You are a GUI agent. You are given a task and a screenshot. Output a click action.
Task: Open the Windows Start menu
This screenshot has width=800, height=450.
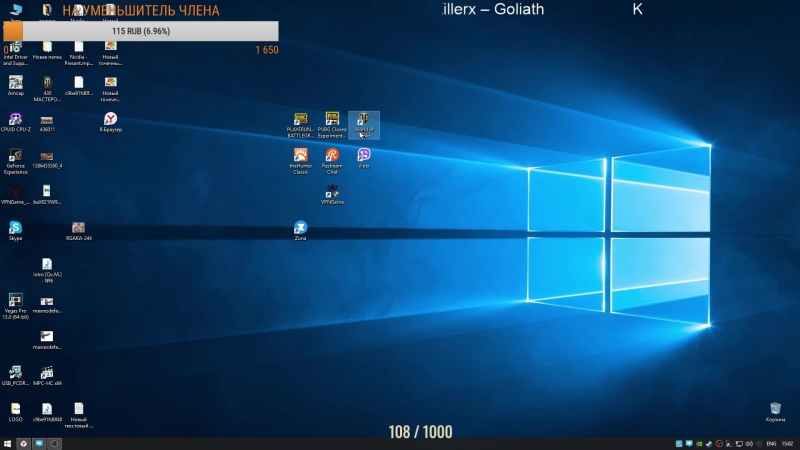[6, 443]
